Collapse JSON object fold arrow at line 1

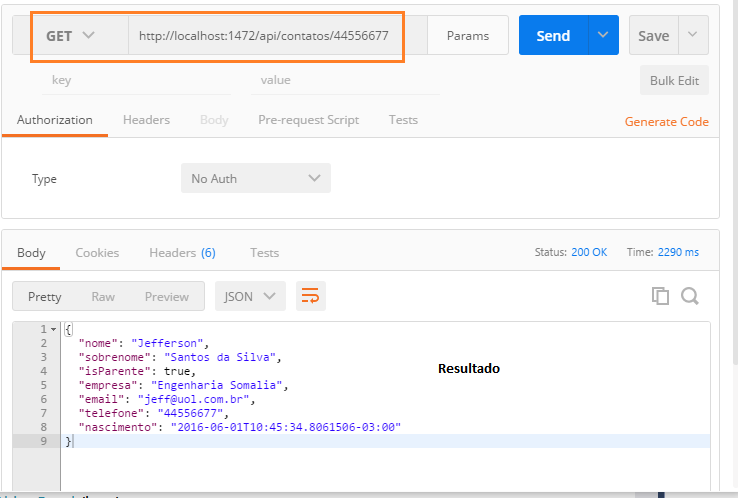click(54, 329)
